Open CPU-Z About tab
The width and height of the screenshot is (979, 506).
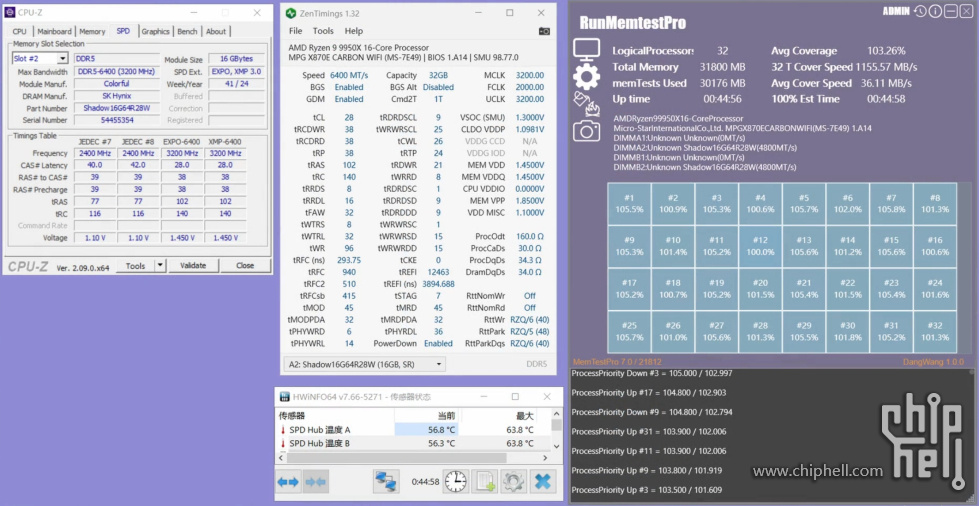click(x=216, y=31)
